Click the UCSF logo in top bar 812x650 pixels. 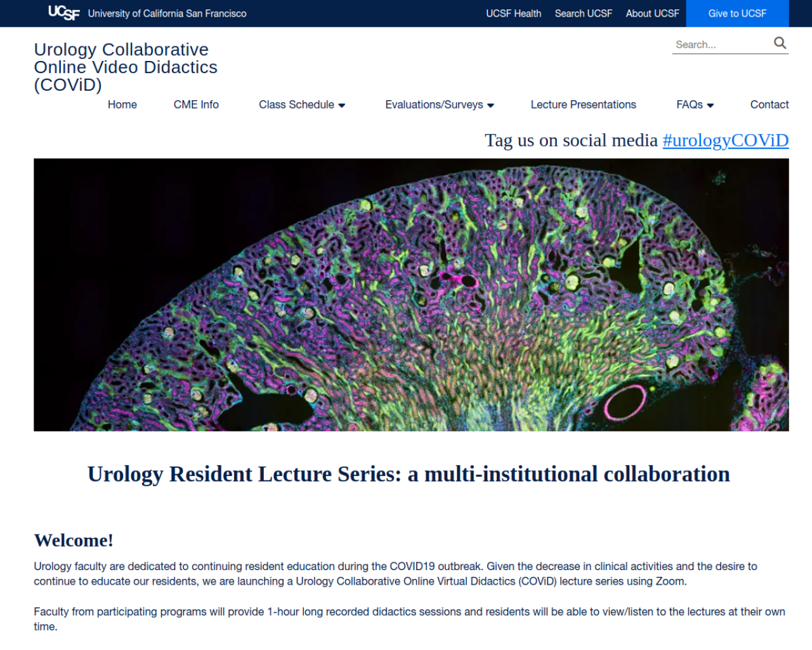(64, 13)
